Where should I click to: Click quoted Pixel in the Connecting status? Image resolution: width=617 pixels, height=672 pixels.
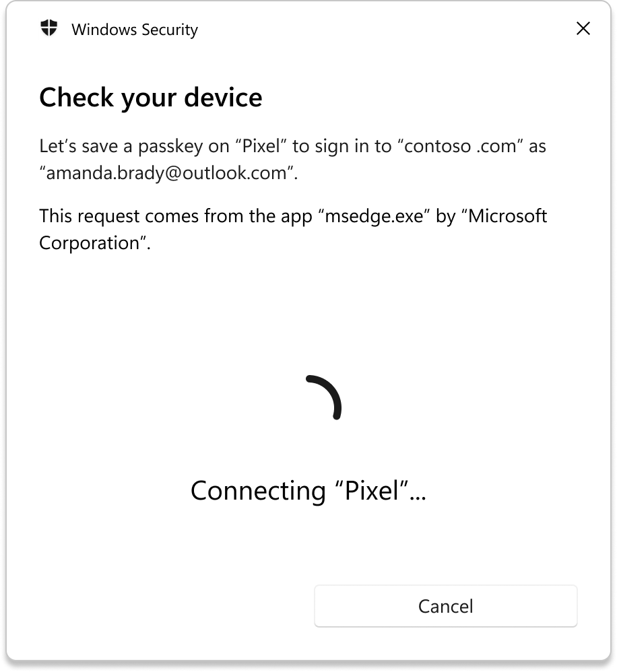click(371, 490)
